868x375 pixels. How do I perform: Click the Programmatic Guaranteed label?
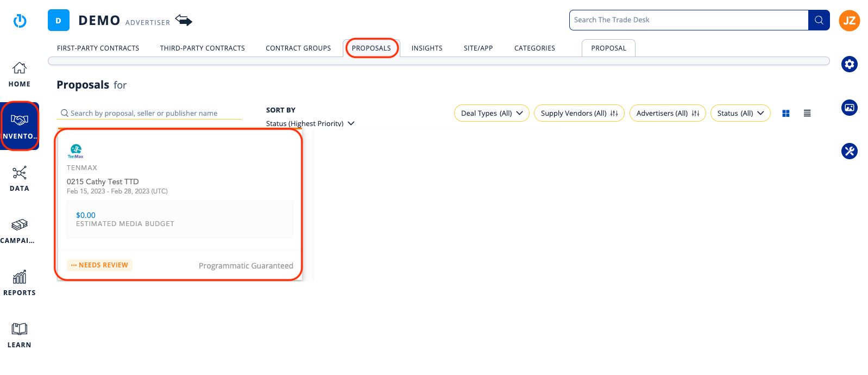point(246,266)
